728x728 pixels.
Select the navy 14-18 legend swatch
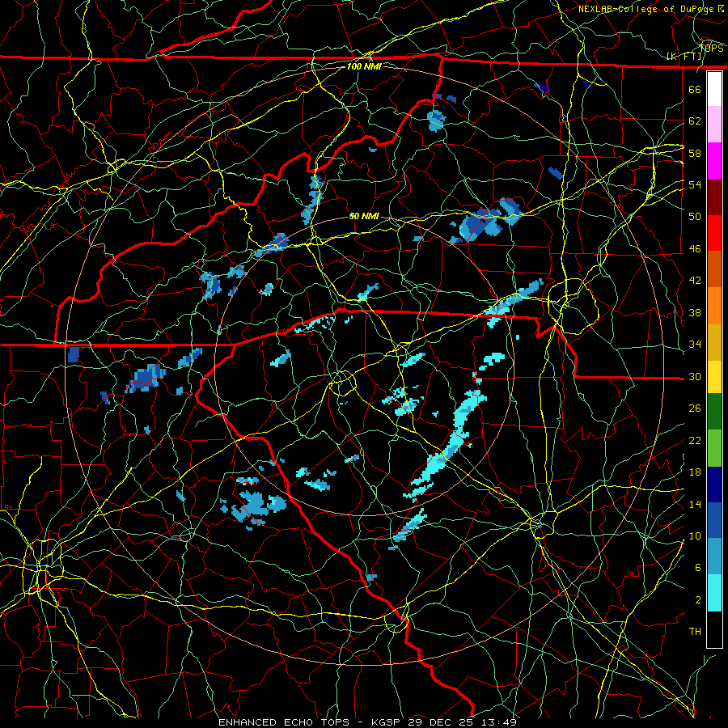(x=714, y=485)
